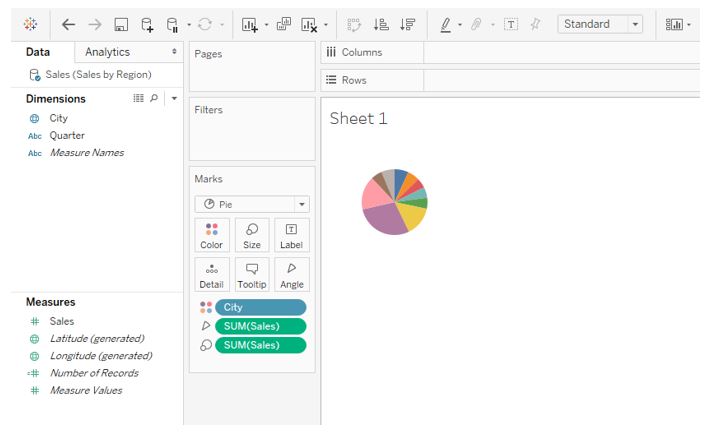Click the Clear Sheet icon
The width and height of the screenshot is (712, 442).
point(309,25)
